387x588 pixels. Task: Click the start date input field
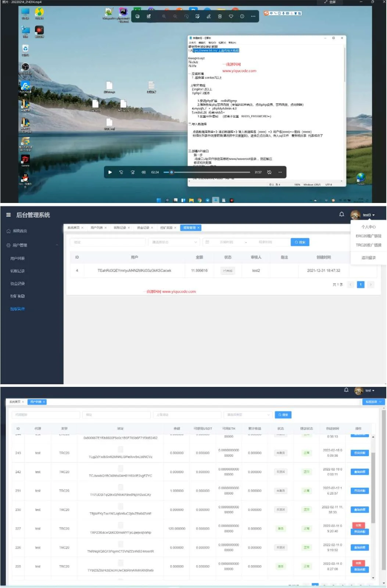coord(226,242)
